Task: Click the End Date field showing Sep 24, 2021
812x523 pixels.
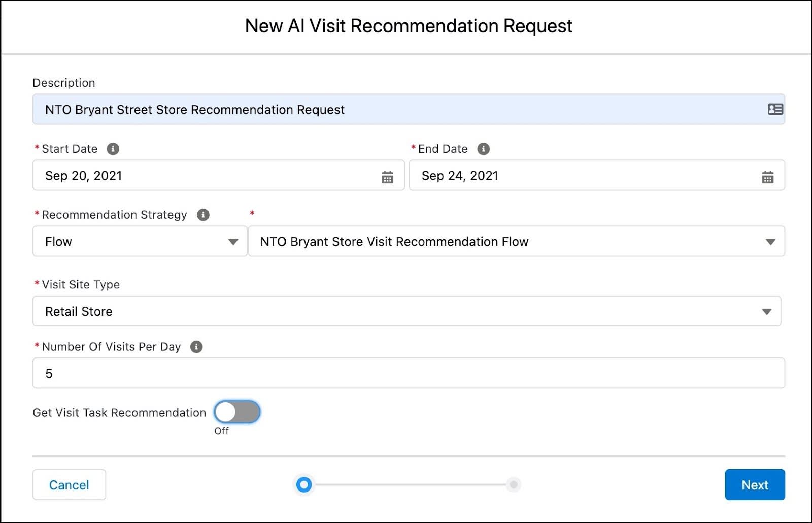Action: coord(597,175)
